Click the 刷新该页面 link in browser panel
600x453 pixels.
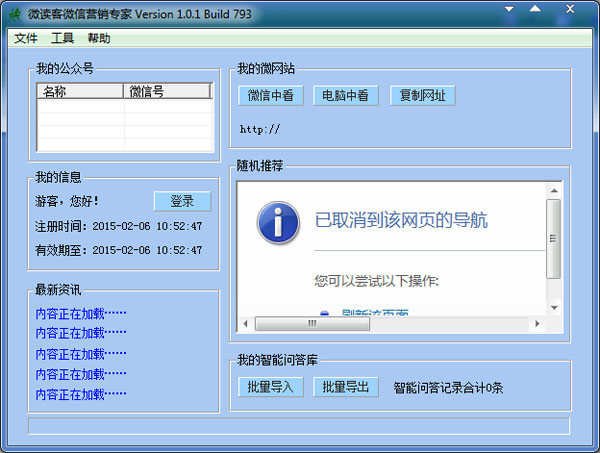(x=375, y=313)
